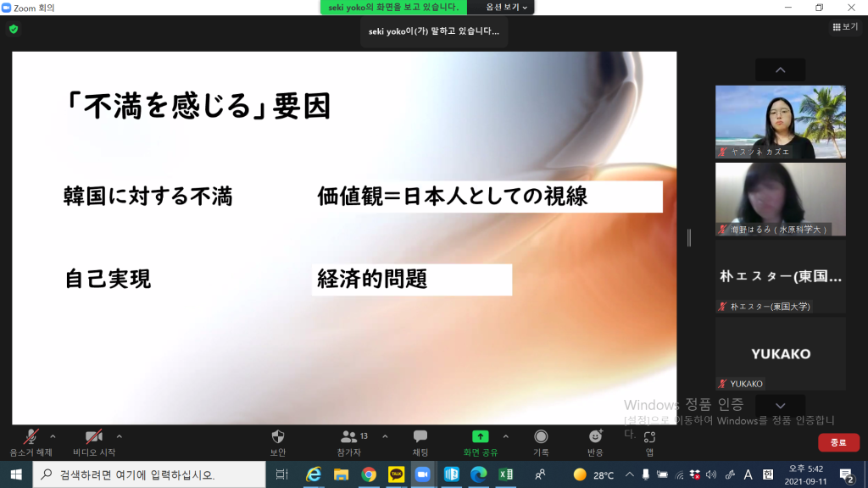Image resolution: width=868 pixels, height=488 pixels.
Task: Expand video options arrow beside camera
Action: click(119, 436)
